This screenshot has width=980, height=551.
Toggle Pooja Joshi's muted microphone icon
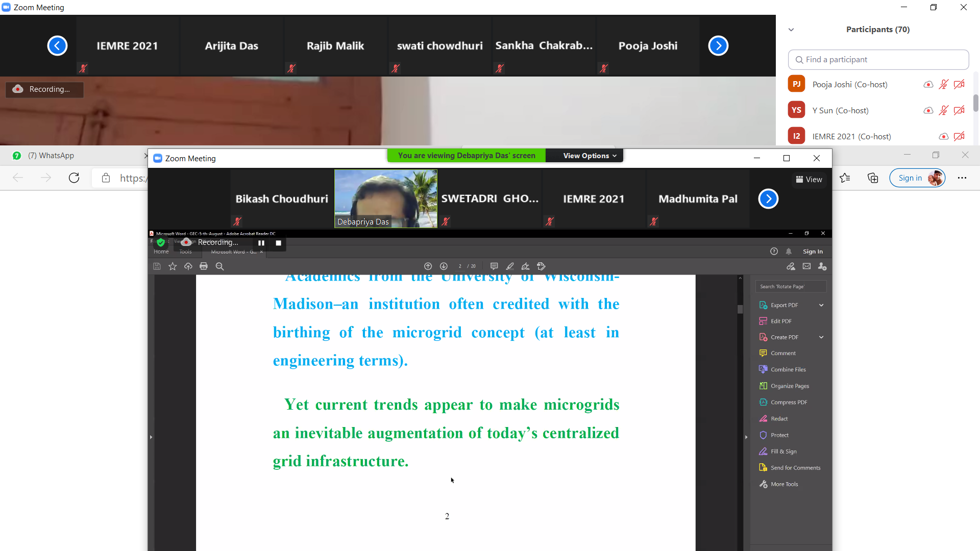[x=943, y=85]
